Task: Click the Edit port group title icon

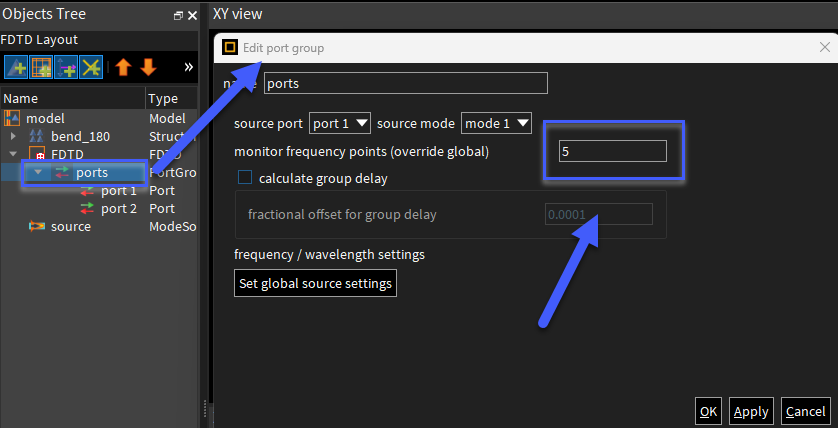Action: (x=230, y=48)
